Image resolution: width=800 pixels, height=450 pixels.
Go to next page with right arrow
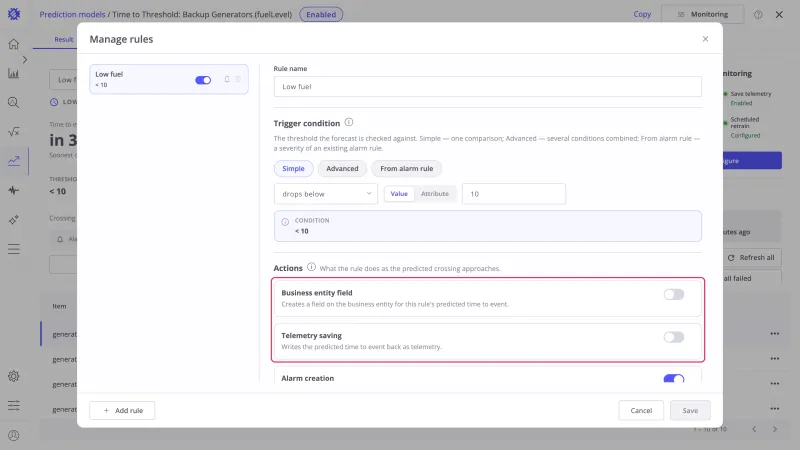pos(774,429)
